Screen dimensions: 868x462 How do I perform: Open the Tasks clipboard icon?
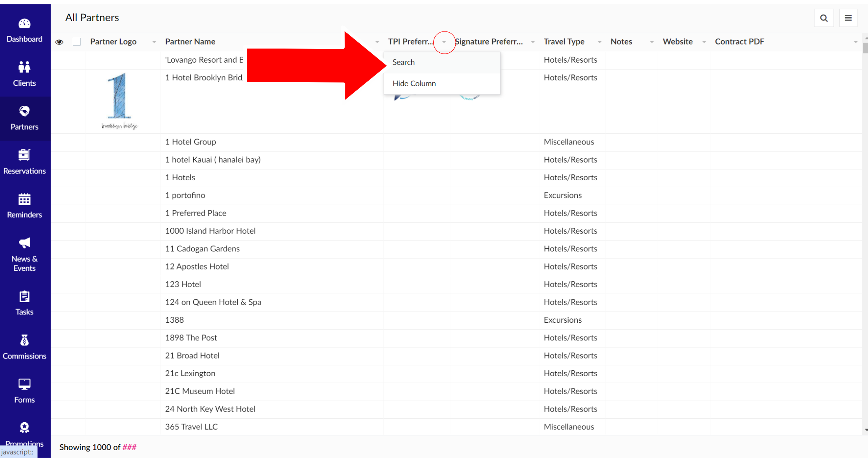click(24, 296)
